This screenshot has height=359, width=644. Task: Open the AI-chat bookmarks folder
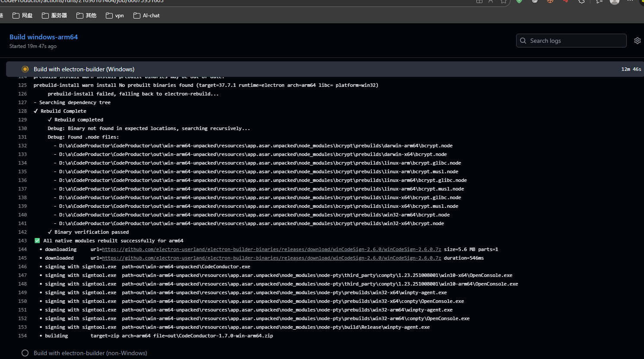click(x=146, y=16)
